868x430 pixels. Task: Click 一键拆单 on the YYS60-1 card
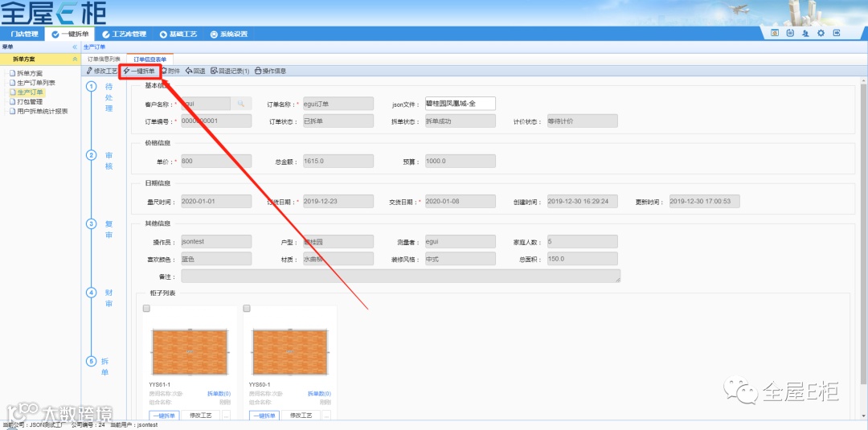(264, 416)
